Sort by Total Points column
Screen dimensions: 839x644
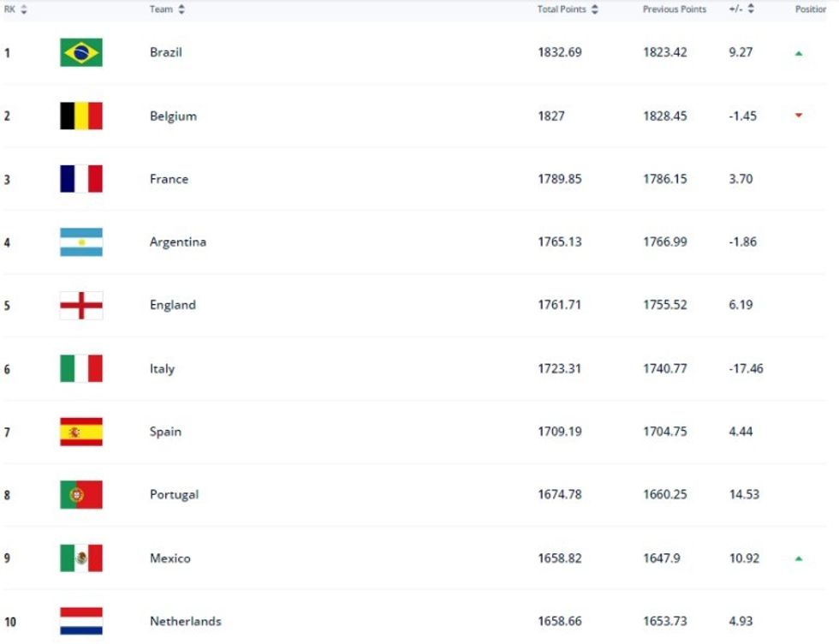pyautogui.click(x=568, y=9)
